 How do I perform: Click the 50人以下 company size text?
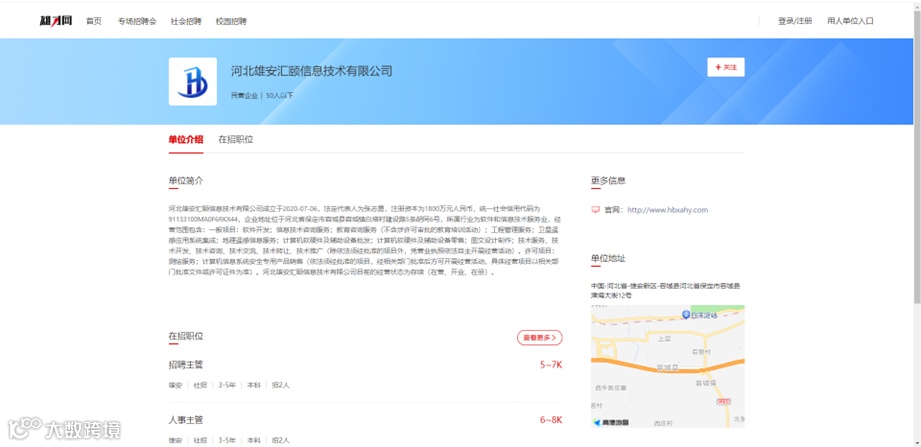pyautogui.click(x=280, y=95)
